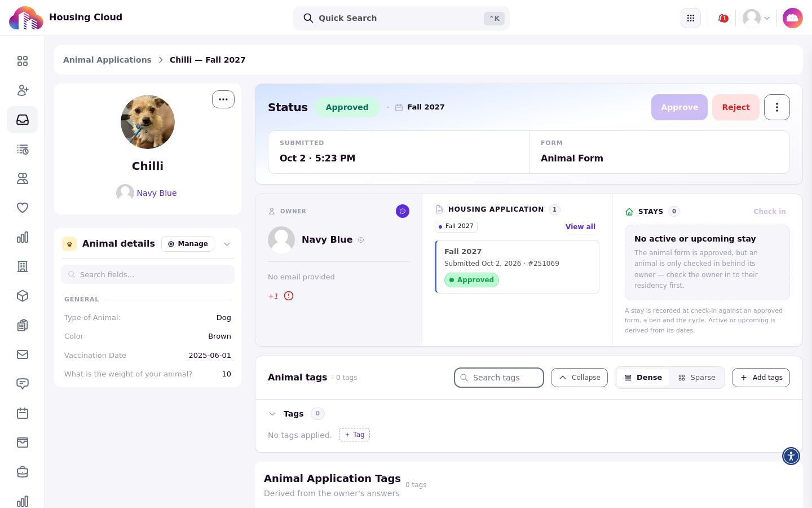Click the Type of Animal value Dog

coord(224,318)
